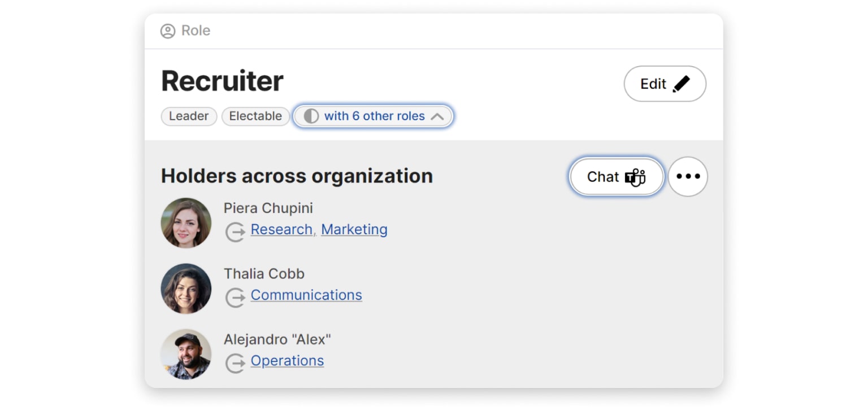Collapse the "with 6 other roles" chevron
The image size is (868, 411).
[x=437, y=116]
